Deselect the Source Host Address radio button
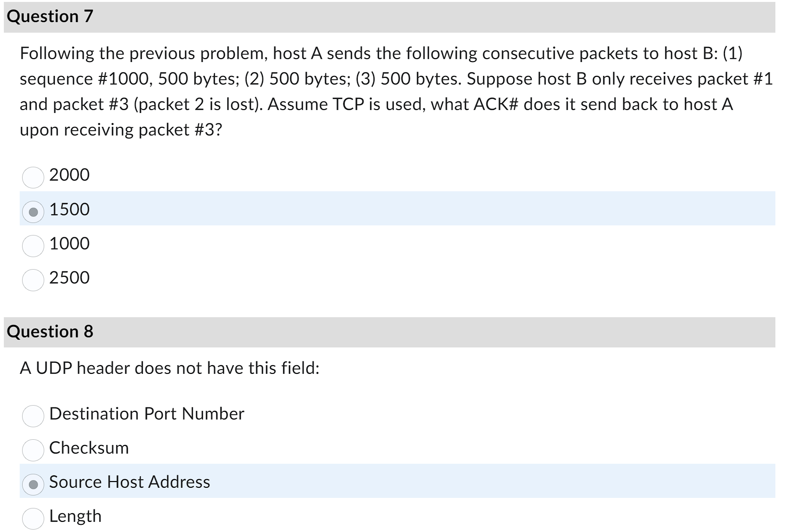 32,484
